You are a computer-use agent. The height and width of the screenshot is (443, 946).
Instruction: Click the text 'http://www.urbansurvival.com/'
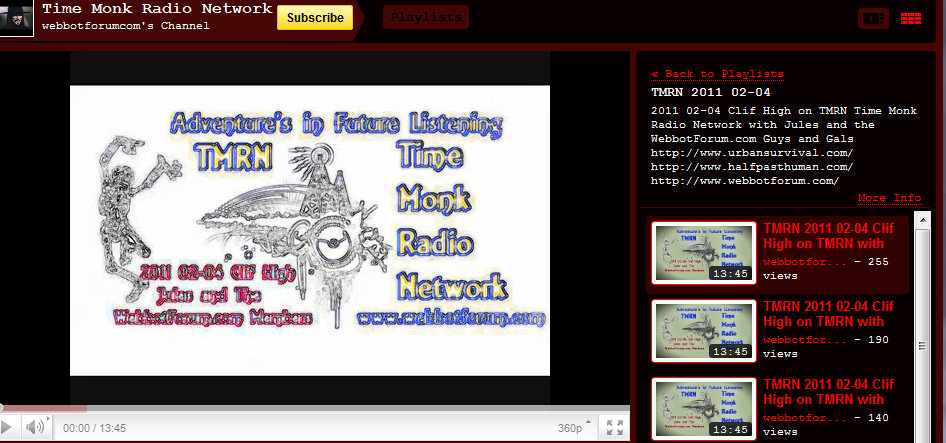[x=752, y=153]
